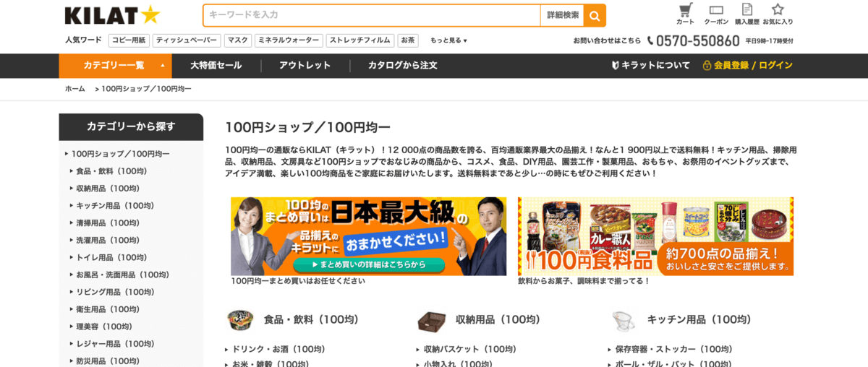Open the 大特価セール menu item
Image resolution: width=868 pixels, height=367 pixels.
[x=216, y=66]
